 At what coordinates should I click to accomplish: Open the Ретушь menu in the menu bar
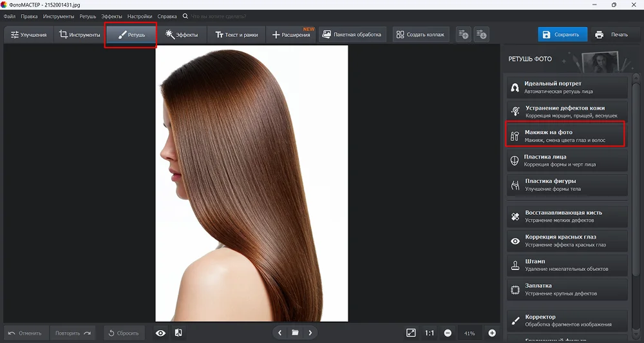(88, 17)
